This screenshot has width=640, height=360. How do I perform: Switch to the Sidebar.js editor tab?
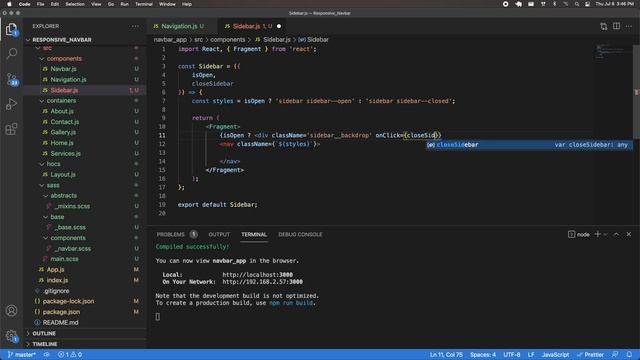coord(252,26)
